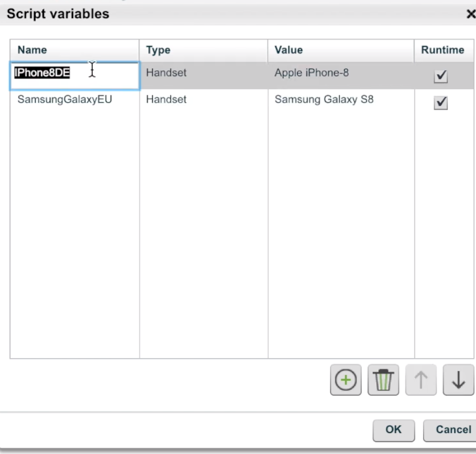Screen dimensions: 476x454
Task: Click the move up arrow icon
Action: [421, 380]
